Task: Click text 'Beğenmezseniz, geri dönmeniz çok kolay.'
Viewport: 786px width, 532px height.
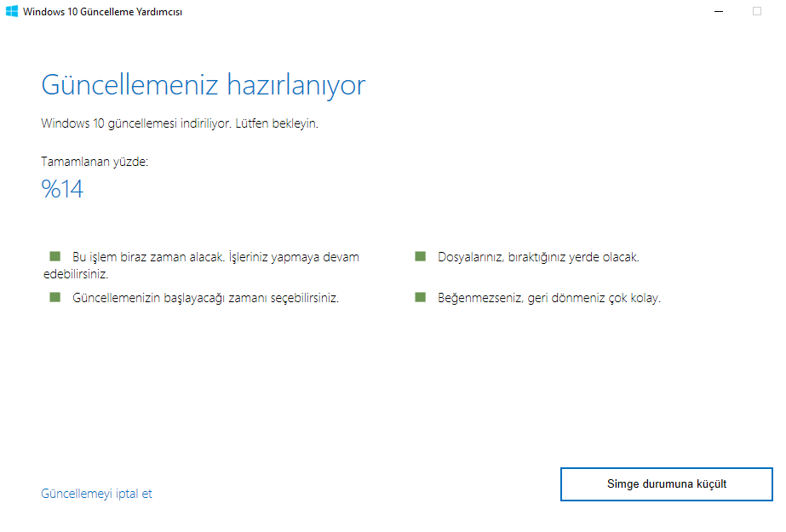Action: pyautogui.click(x=549, y=298)
